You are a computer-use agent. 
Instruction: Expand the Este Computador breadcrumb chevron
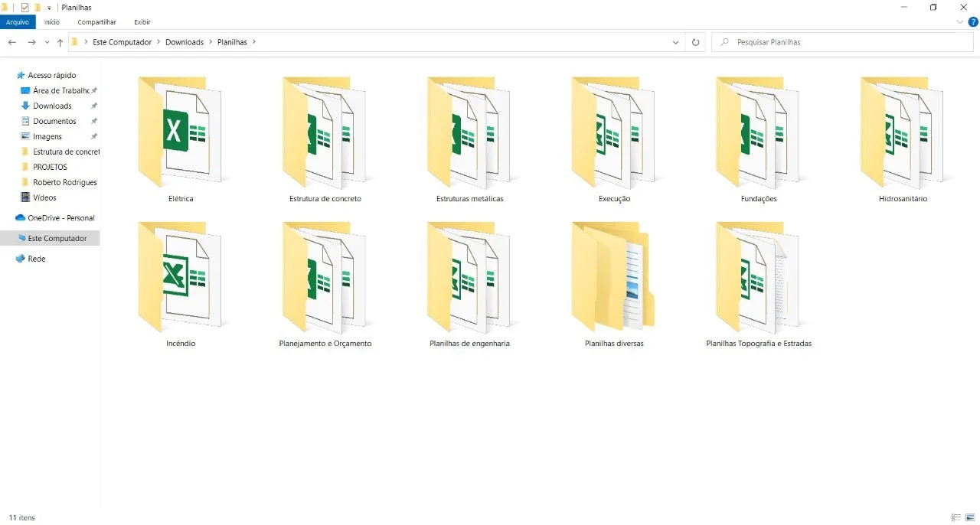coord(158,42)
